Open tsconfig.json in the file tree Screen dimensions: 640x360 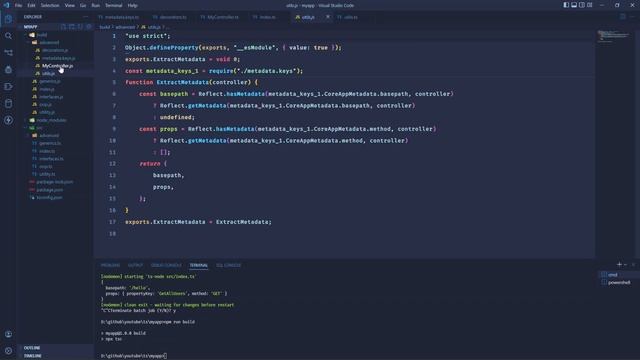click(49, 198)
